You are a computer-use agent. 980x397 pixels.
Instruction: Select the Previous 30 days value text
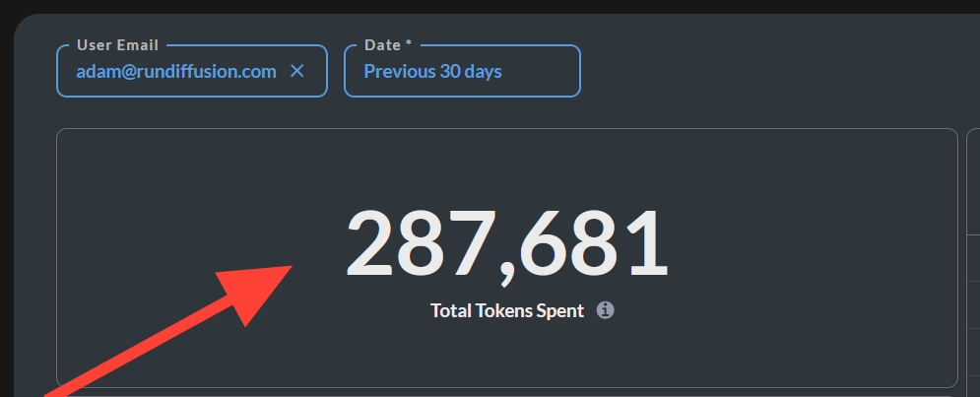432,71
